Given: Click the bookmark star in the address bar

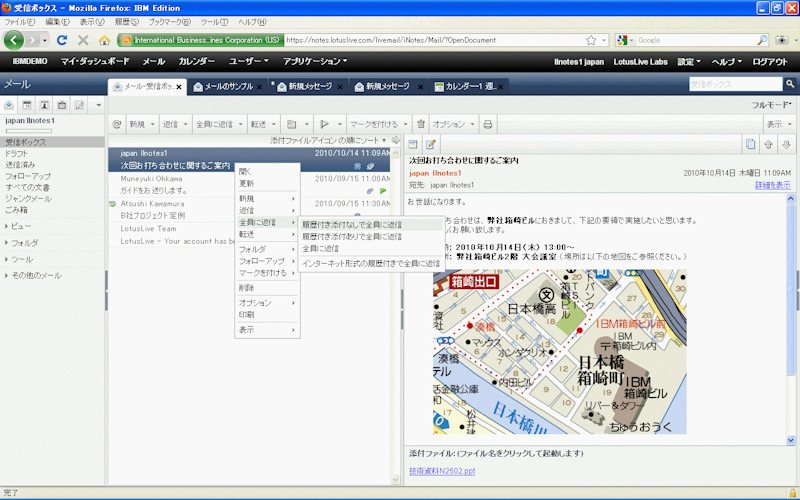Looking at the screenshot, I should click(591, 40).
